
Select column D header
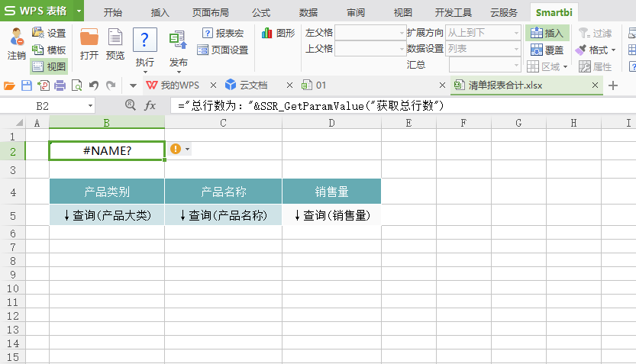click(332, 123)
